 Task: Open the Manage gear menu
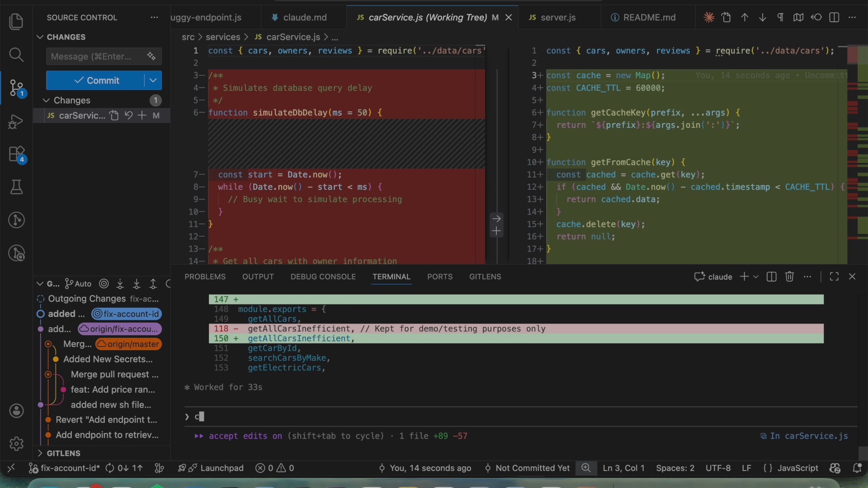16,444
